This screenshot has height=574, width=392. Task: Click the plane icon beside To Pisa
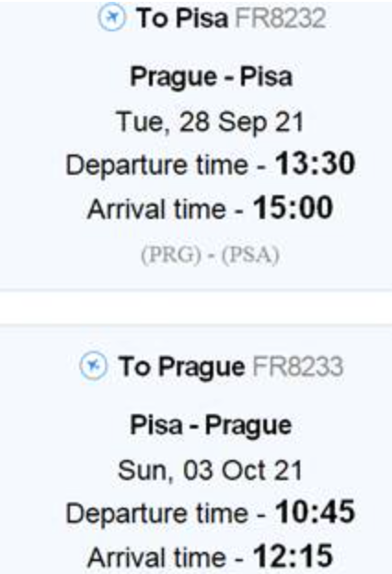(112, 17)
